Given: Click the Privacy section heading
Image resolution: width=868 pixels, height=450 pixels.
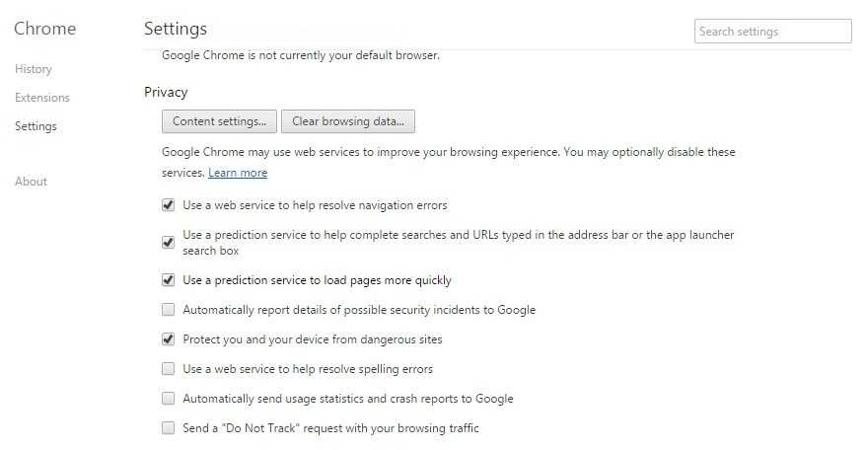Looking at the screenshot, I should (166, 92).
